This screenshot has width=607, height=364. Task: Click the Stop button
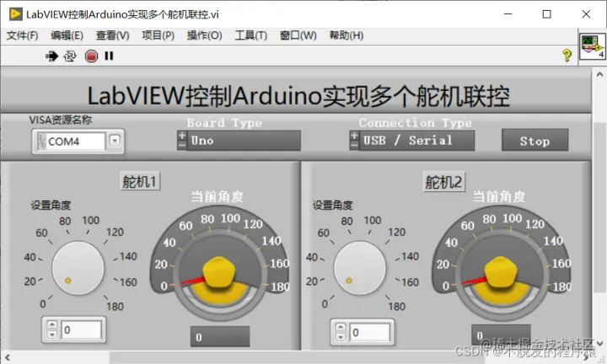click(x=535, y=140)
